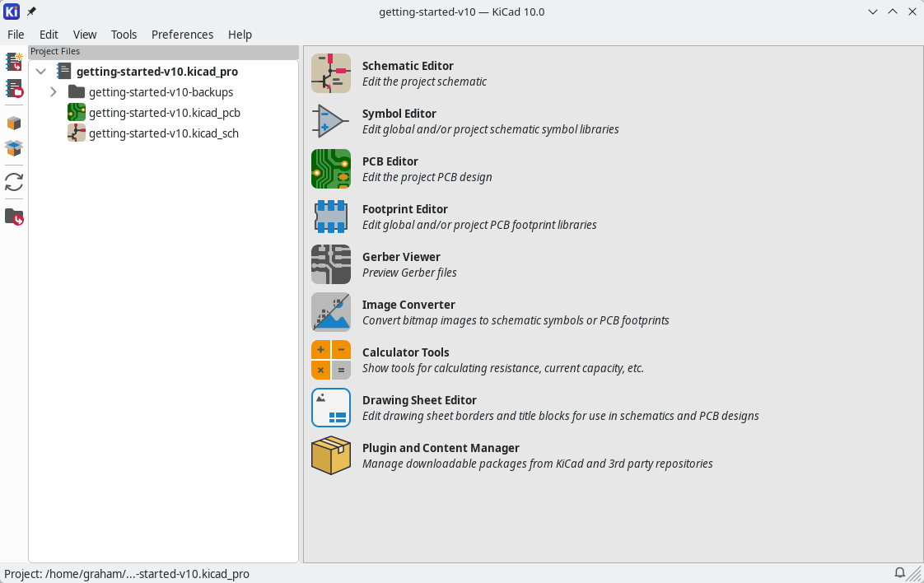Click the Archive Project box icon
The height and width of the screenshot is (583, 924).
[x=14, y=124]
